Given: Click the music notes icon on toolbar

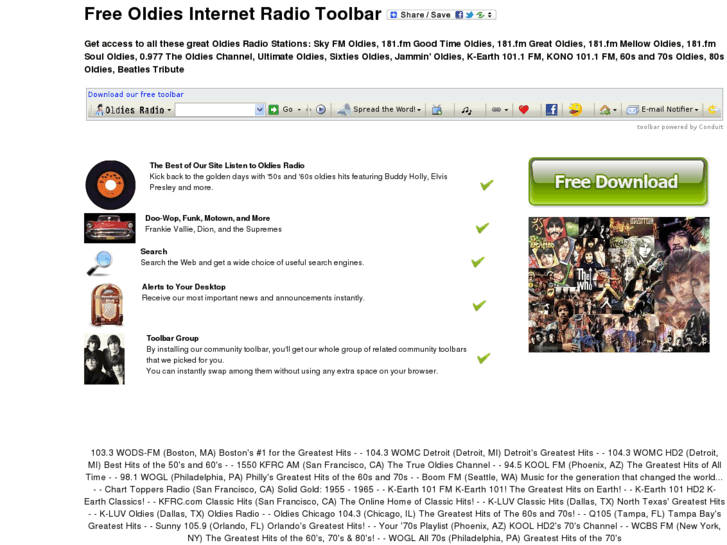Looking at the screenshot, I should coord(466,110).
